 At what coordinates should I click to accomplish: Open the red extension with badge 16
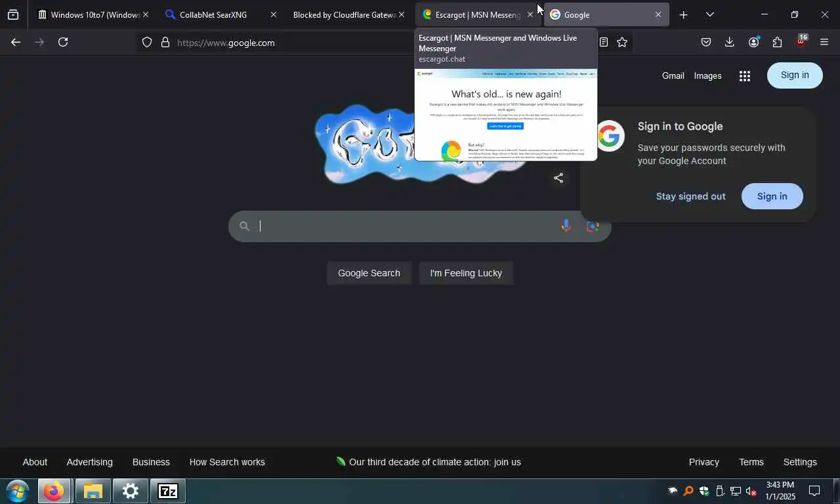tap(801, 41)
